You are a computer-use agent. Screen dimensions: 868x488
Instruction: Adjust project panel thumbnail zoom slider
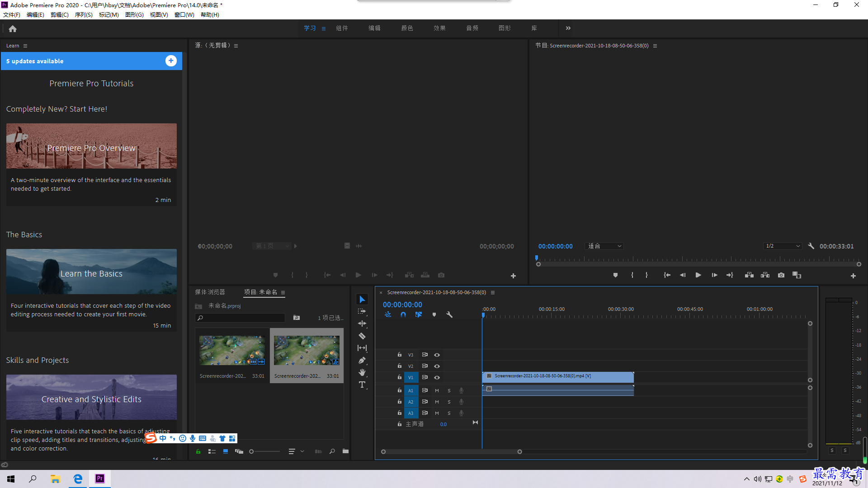point(265,451)
